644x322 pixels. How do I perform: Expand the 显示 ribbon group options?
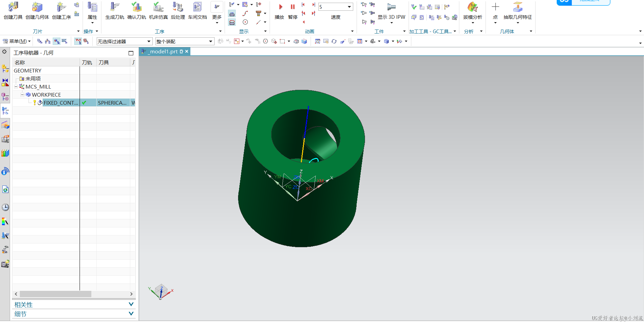265,31
